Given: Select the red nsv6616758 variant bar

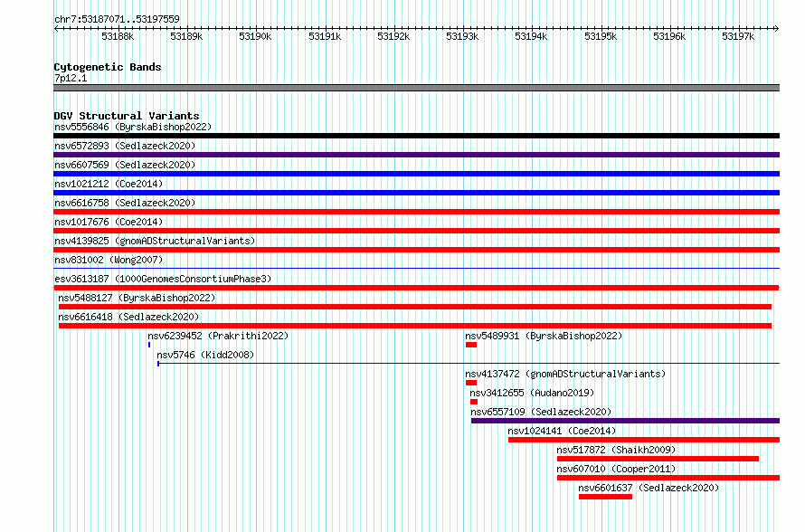Looking at the screenshot, I should (416, 212).
